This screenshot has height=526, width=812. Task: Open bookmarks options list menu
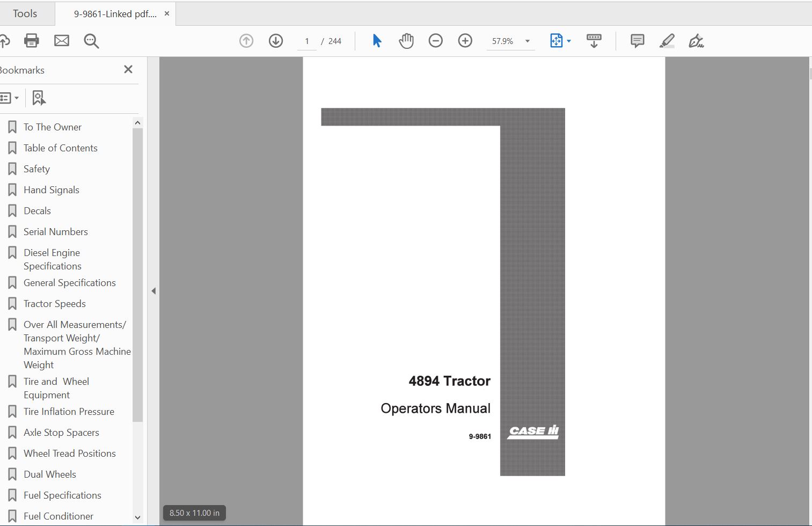[10, 98]
